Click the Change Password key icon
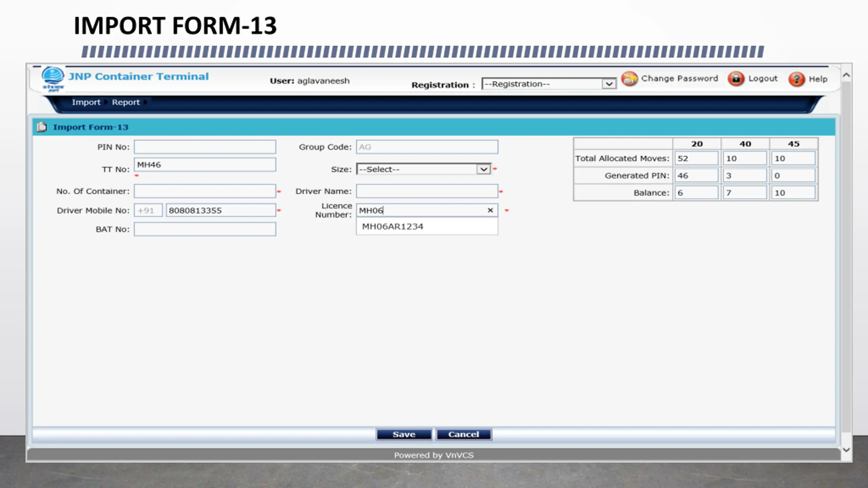 pos(630,79)
